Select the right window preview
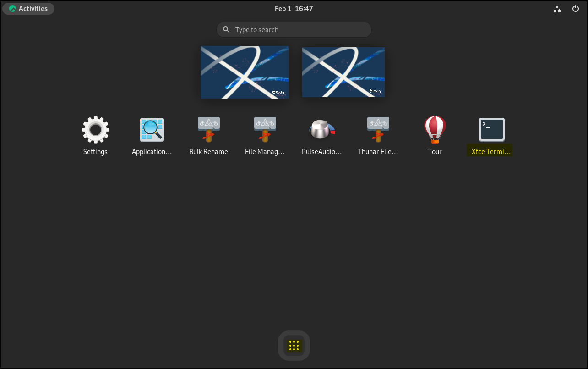 pos(343,72)
